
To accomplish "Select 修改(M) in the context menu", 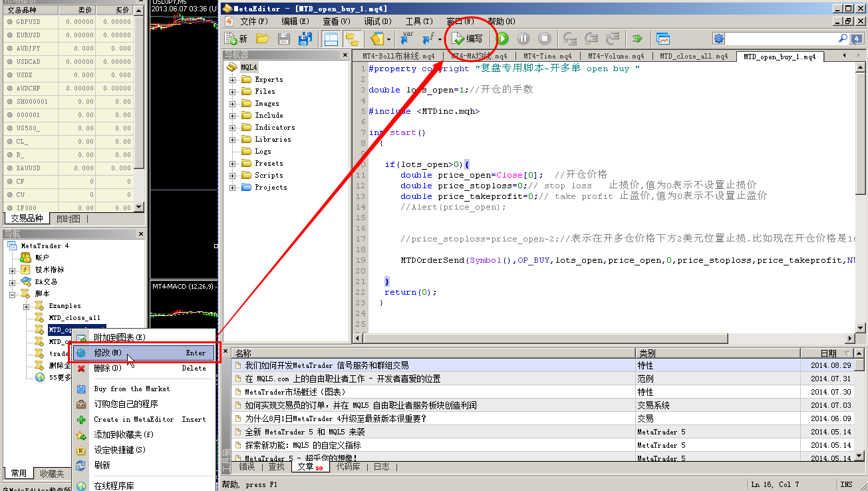I will [145, 353].
